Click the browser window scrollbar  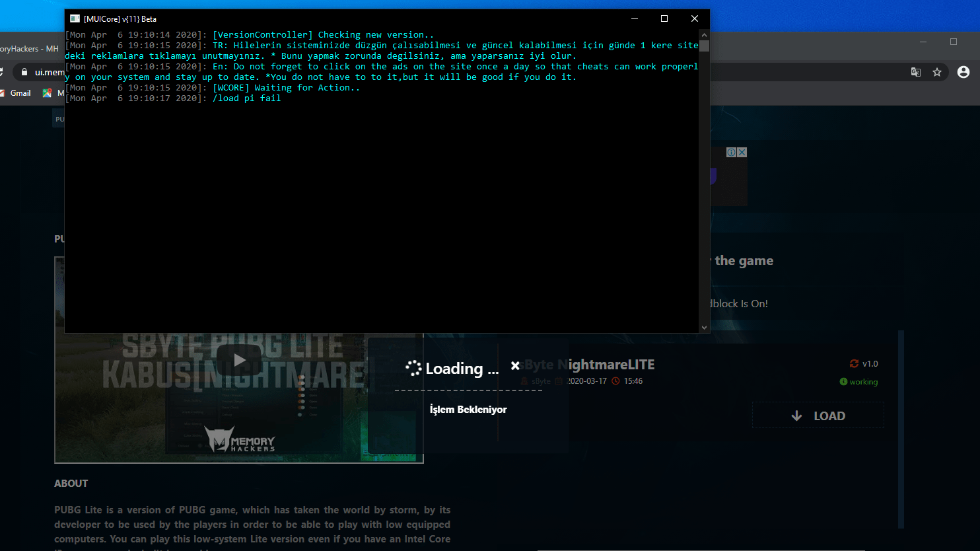(901, 429)
